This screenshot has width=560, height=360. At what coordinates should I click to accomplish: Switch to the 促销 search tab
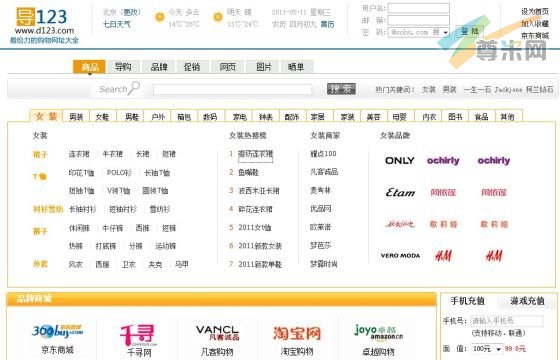tap(192, 66)
